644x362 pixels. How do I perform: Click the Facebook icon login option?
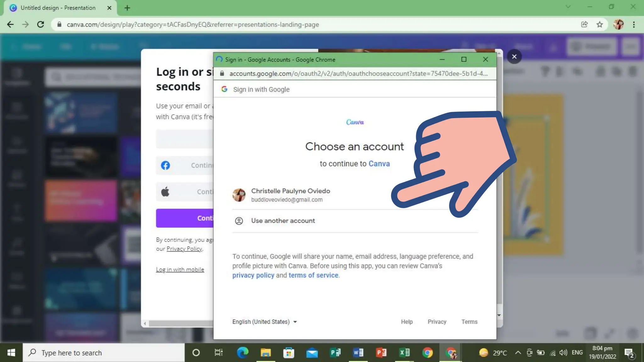[x=165, y=165]
